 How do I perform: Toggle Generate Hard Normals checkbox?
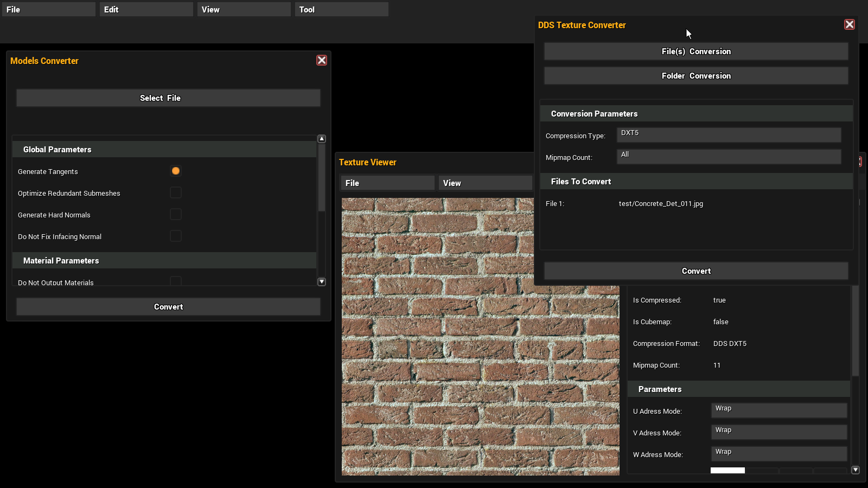click(x=176, y=214)
